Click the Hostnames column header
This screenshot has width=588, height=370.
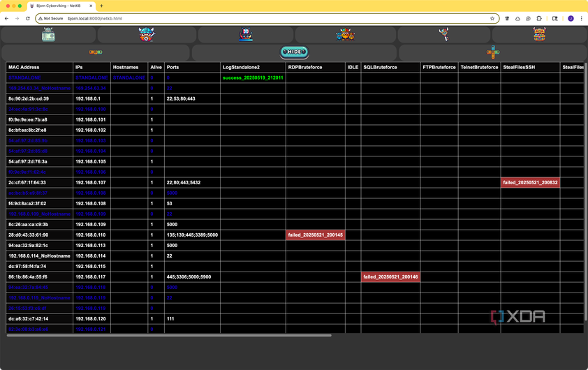(x=129, y=67)
